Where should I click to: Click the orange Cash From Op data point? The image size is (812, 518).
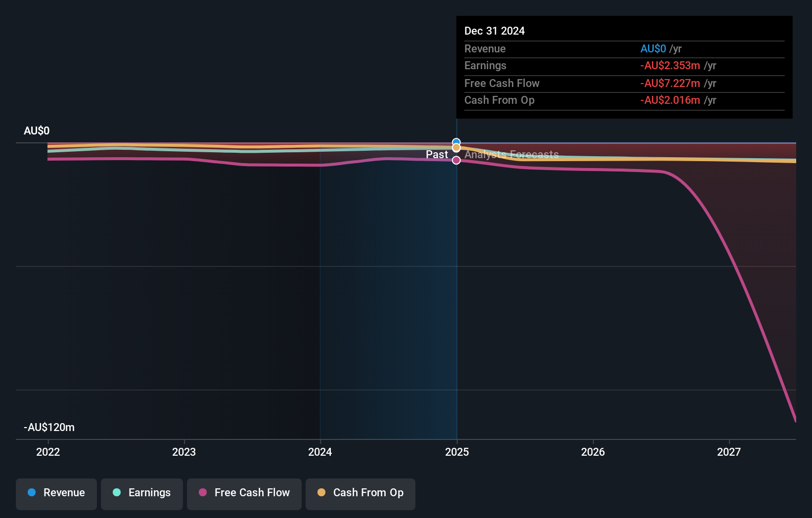click(456, 148)
